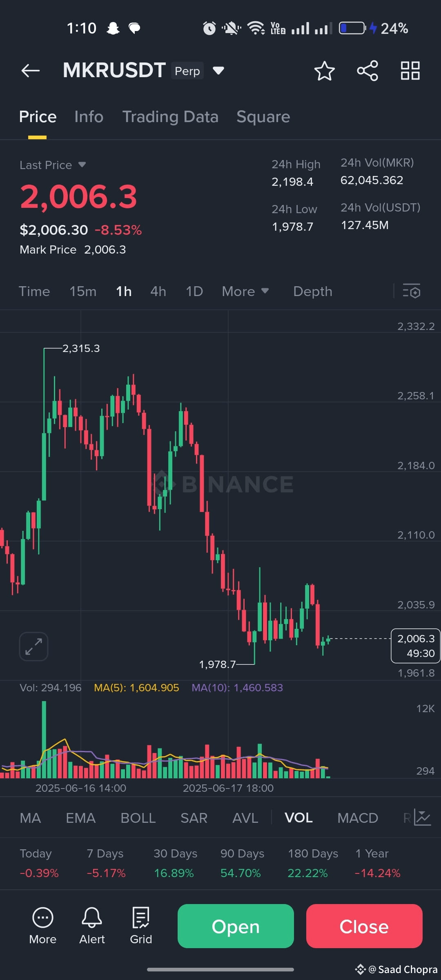441x980 pixels.
Task: Tap the large red 2,006.3 last price
Action: pos(78,197)
